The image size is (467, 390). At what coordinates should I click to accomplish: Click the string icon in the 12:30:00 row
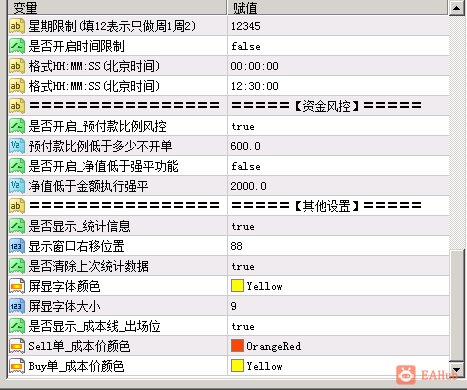[17, 86]
